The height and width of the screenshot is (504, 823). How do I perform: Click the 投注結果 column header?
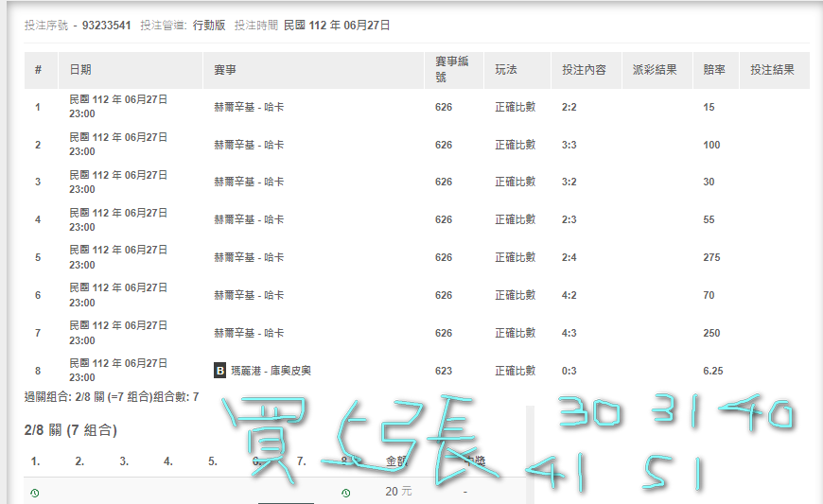[772, 70]
